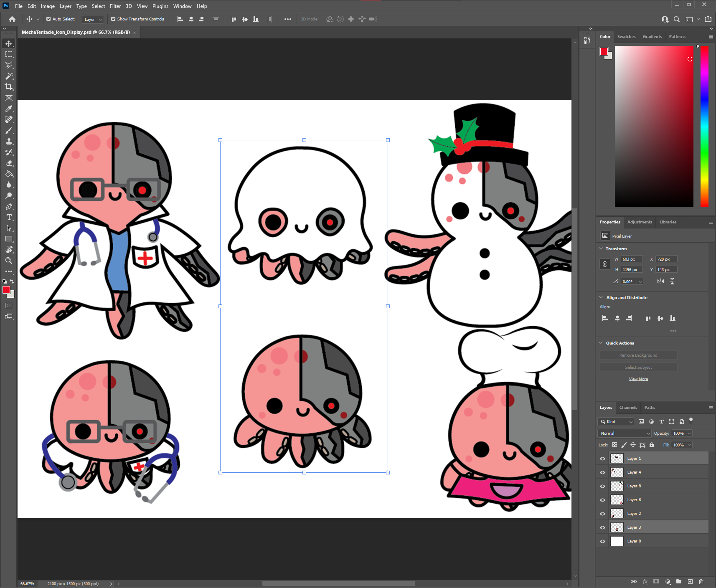716x588 pixels.
Task: Open the blend mode Normal dropdown
Action: click(x=625, y=433)
